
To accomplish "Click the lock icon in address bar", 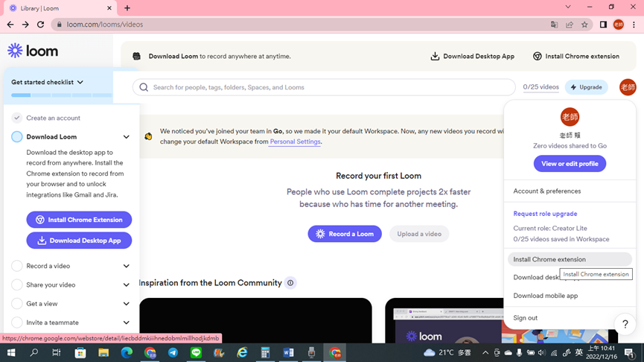I will [59, 25].
